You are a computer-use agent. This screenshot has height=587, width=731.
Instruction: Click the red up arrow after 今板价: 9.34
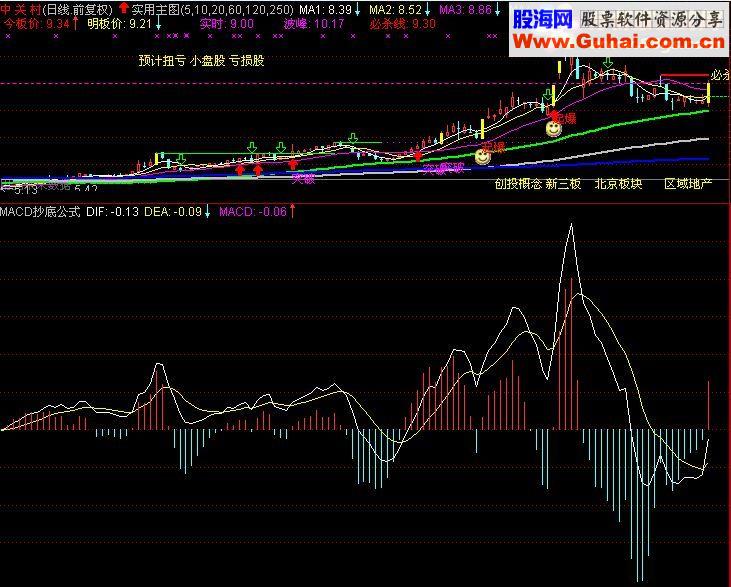tap(75, 23)
